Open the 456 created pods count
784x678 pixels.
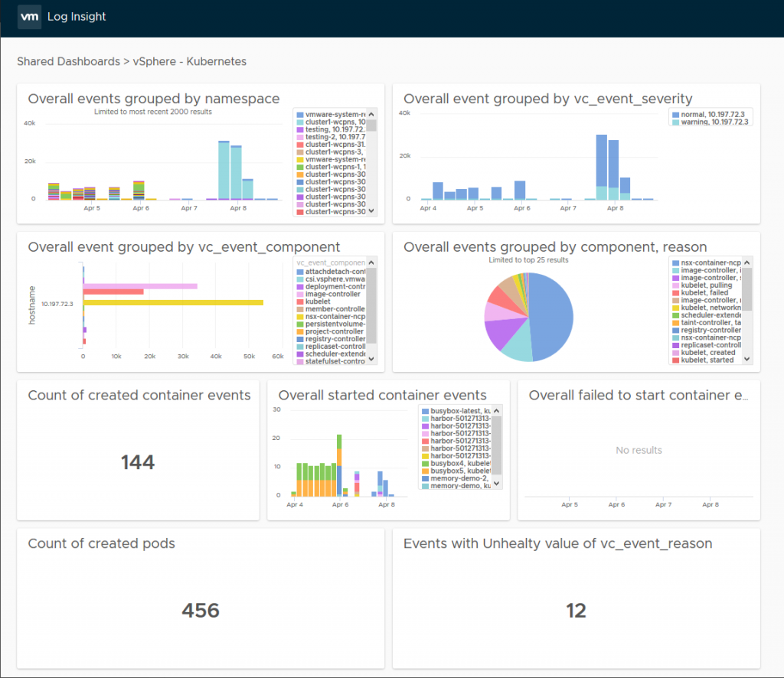click(200, 611)
